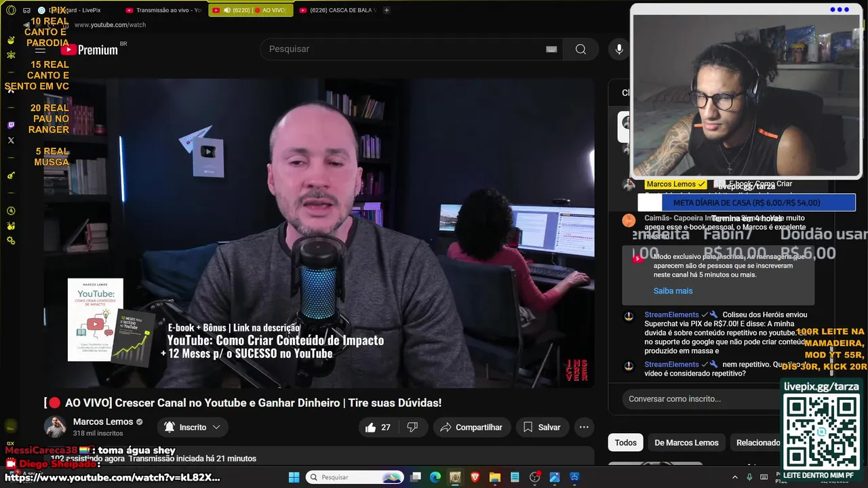Open Marcos Lemos channel name link
Image resolution: width=868 pixels, height=488 pixels.
(103, 422)
